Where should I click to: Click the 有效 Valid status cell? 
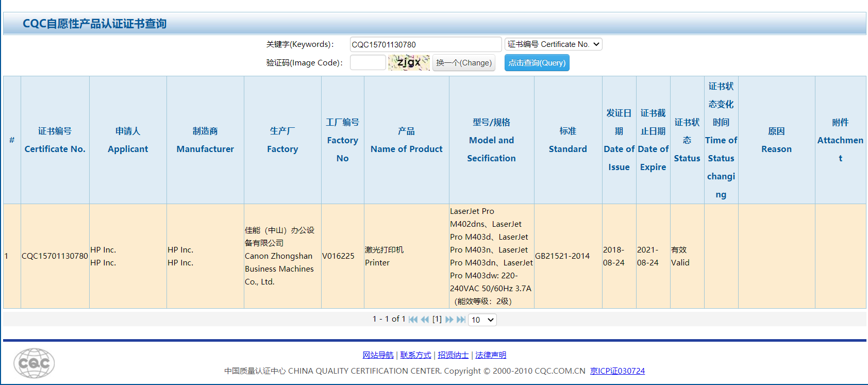[x=687, y=256]
